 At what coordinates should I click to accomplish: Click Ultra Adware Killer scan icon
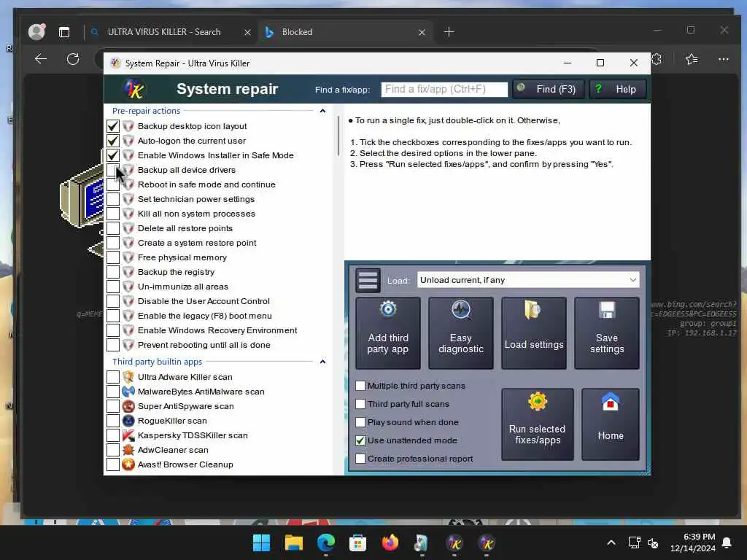(128, 377)
